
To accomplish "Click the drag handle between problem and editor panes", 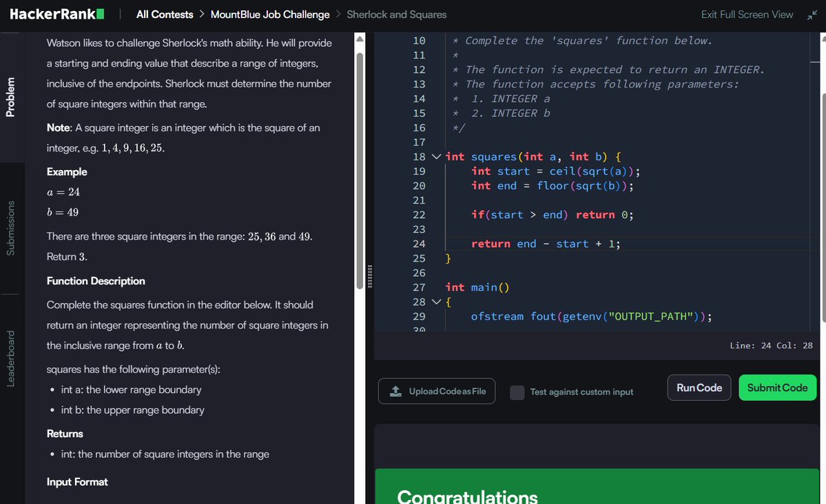I will 370,276.
